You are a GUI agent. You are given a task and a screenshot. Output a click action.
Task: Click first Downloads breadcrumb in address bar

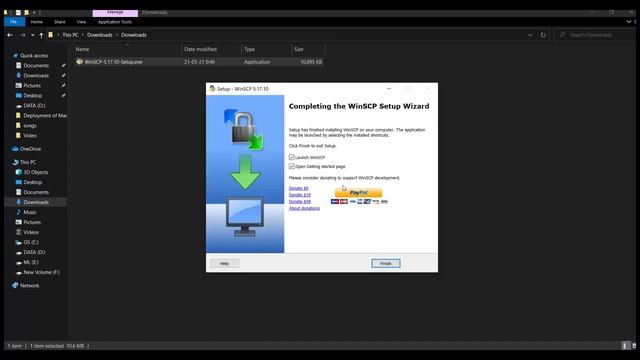(100, 35)
